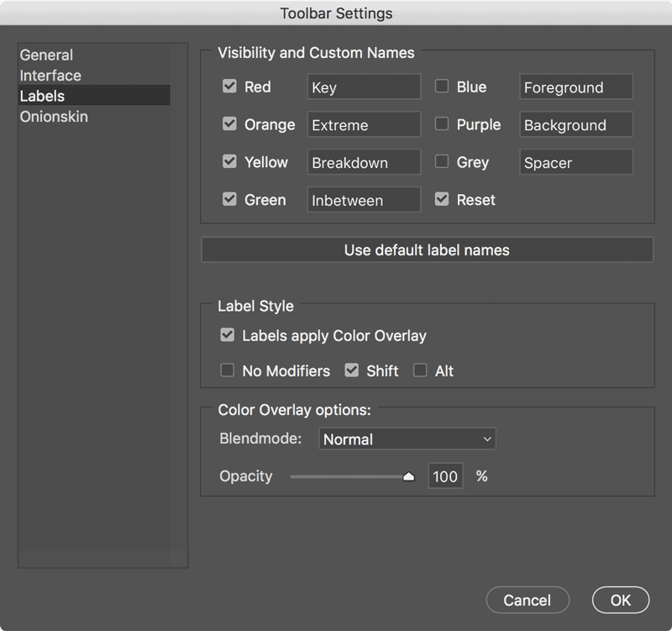
Task: Switch to the Onionskin settings section
Action: coord(54,117)
